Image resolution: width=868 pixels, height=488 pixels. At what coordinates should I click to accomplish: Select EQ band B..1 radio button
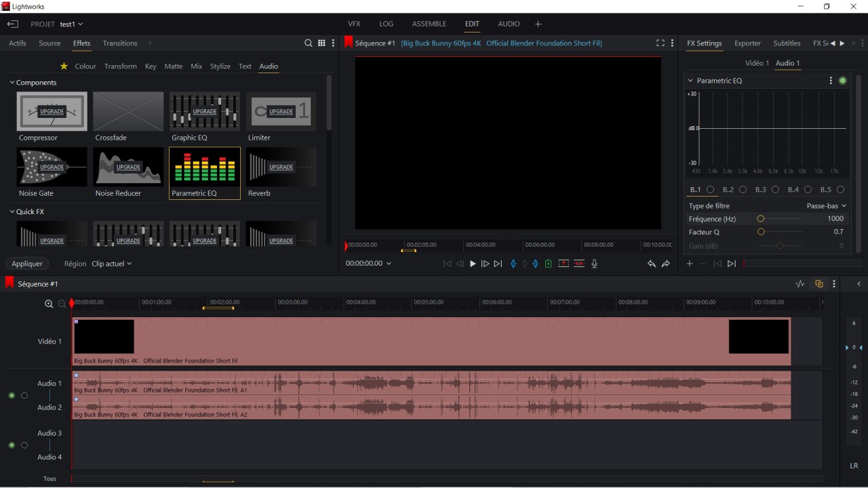711,190
